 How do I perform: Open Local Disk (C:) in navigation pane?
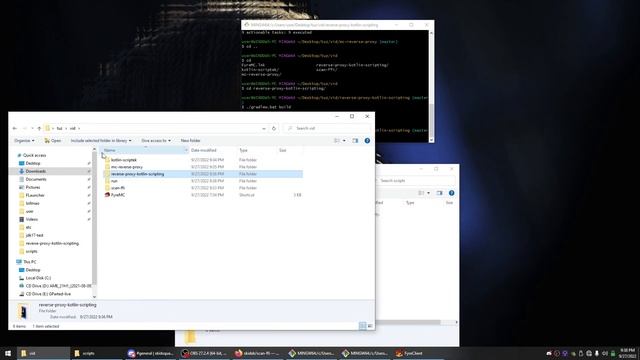(x=38, y=278)
